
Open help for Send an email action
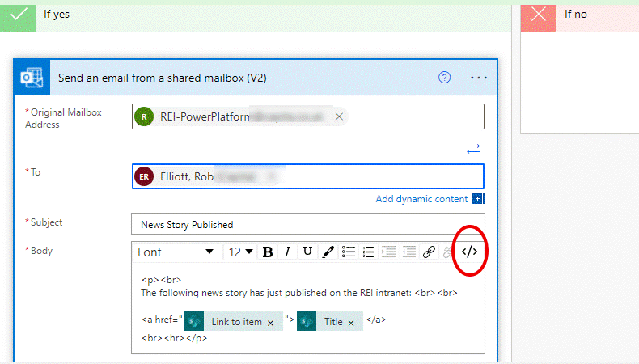tap(444, 78)
